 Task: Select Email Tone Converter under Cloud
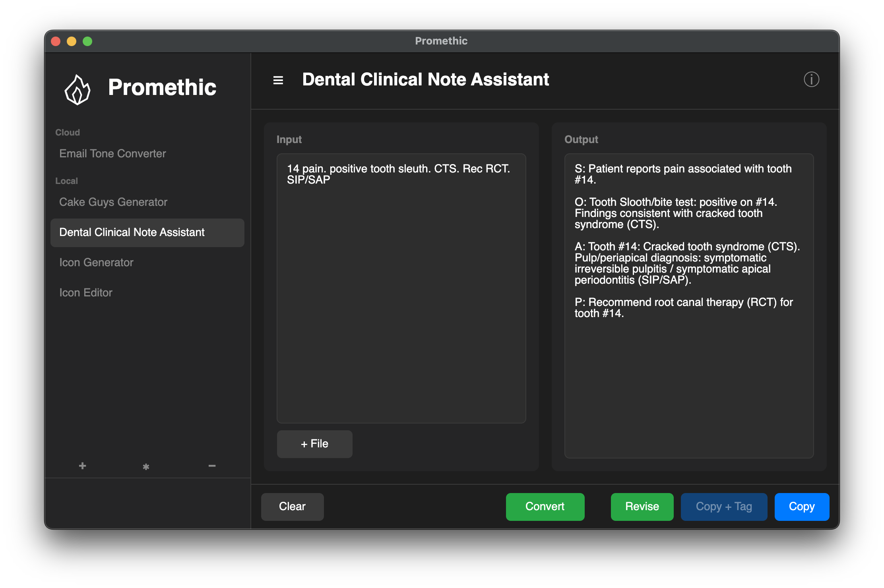click(112, 153)
